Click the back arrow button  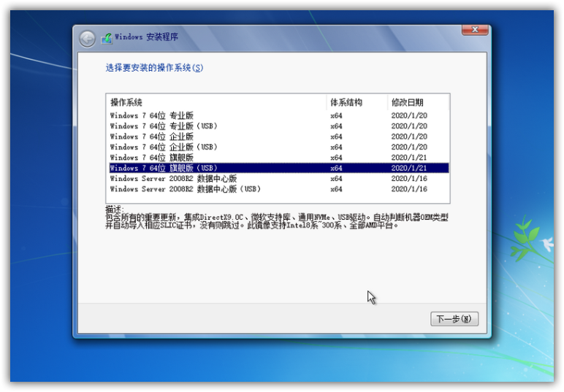(87, 39)
